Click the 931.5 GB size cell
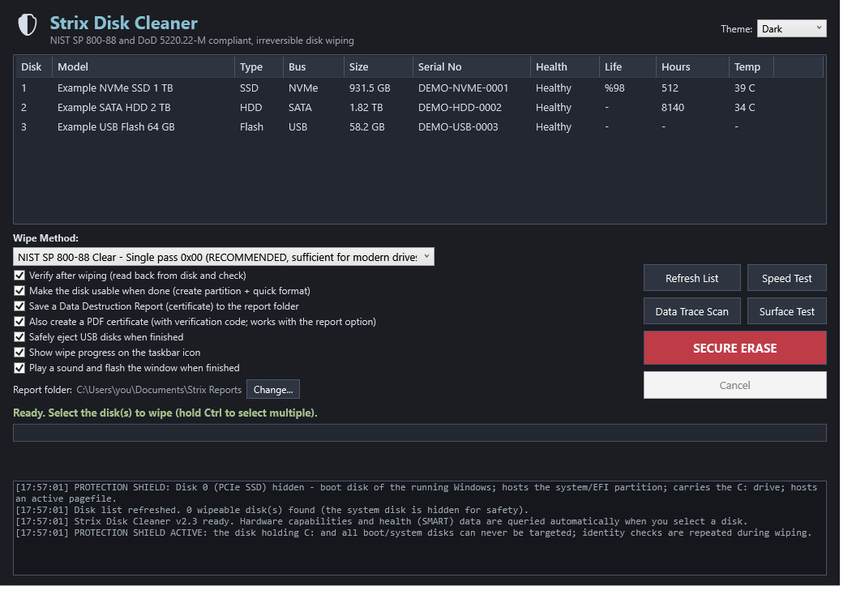This screenshot has height=616, width=852. tap(370, 88)
